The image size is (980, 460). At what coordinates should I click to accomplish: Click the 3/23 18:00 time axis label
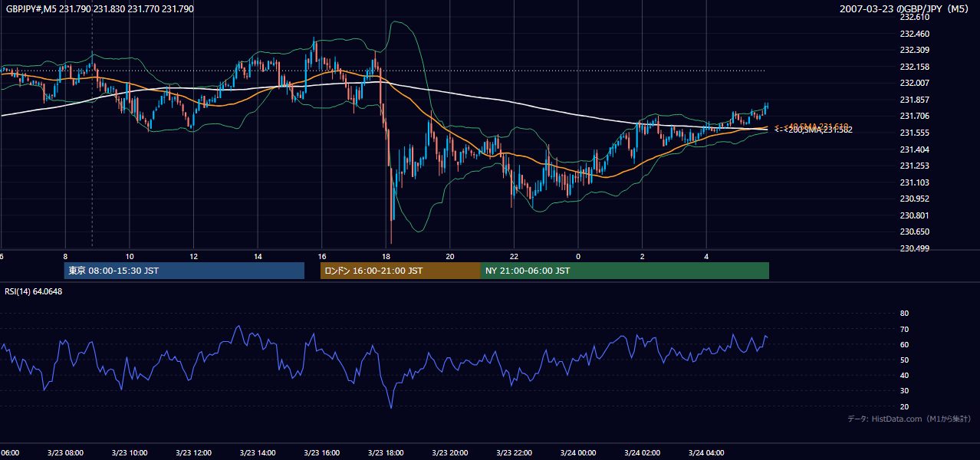tap(386, 453)
